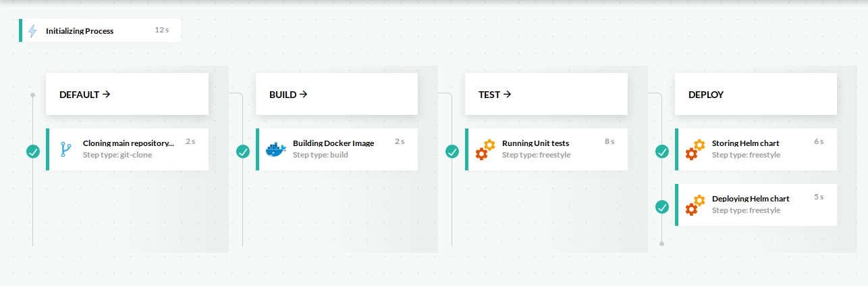Click the gears icon for Storing Helm chart
The width and height of the screenshot is (868, 286).
coord(695,149)
